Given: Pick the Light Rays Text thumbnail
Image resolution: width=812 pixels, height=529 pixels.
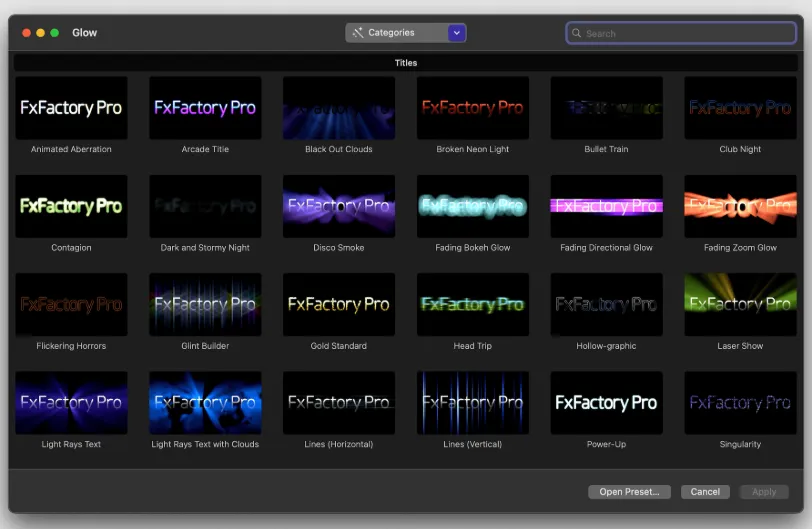Looking at the screenshot, I should click(71, 403).
